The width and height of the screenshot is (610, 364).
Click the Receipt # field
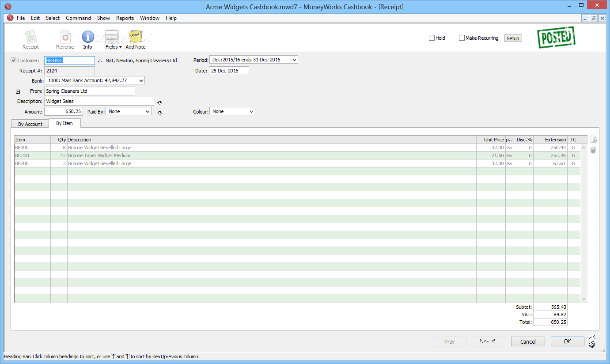pyautogui.click(x=70, y=71)
